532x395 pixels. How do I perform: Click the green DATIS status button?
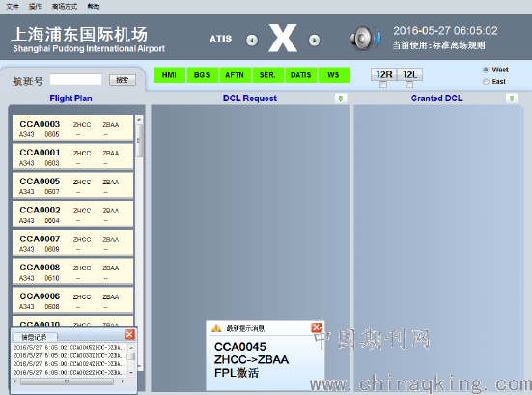tap(300, 75)
